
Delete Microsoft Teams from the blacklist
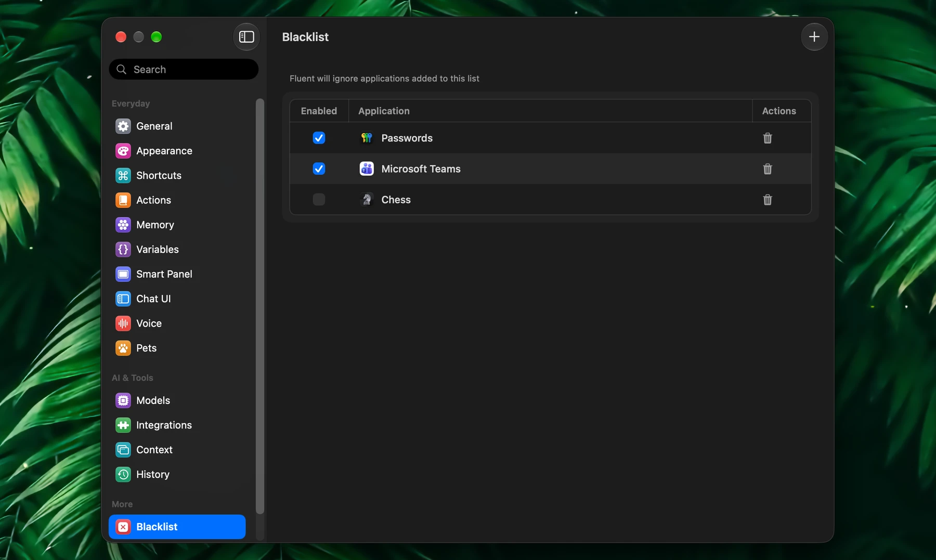click(767, 168)
